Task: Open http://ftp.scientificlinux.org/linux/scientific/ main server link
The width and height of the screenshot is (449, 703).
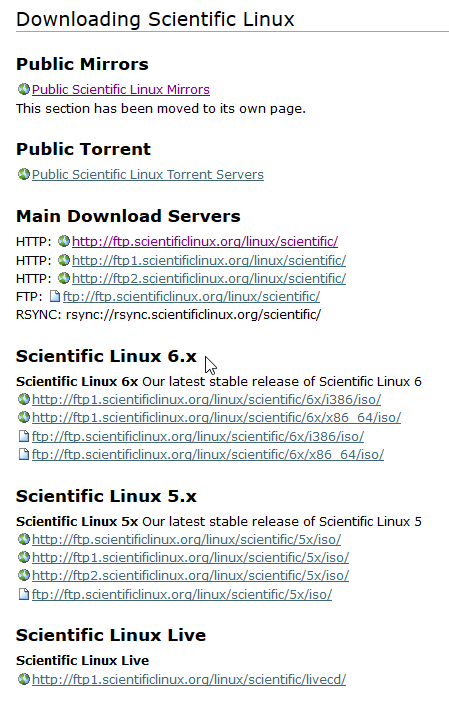Action: coord(205,242)
